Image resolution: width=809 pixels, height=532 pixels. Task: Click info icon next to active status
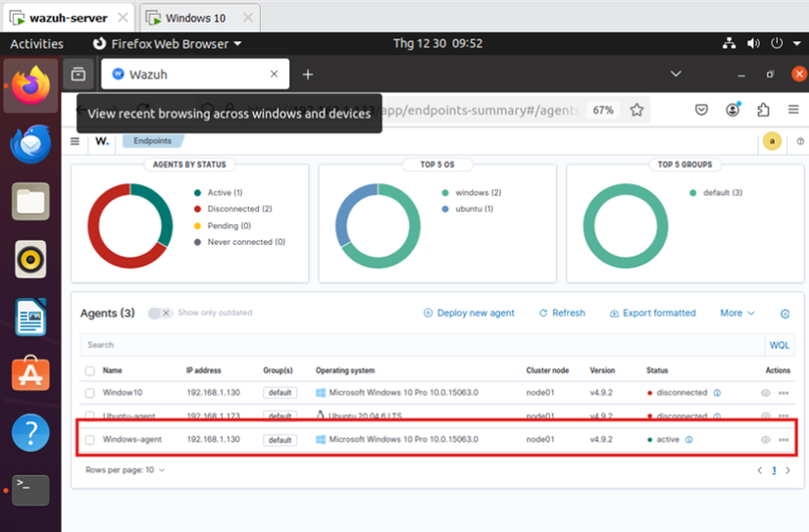(688, 440)
